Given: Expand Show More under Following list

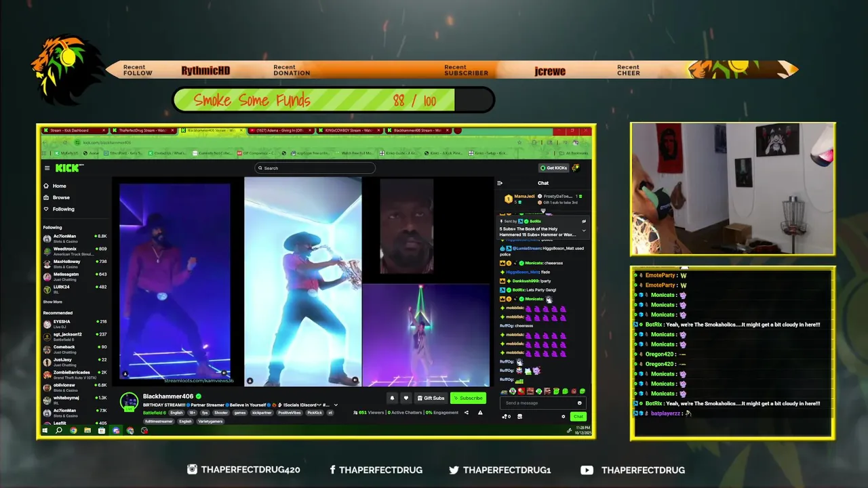Looking at the screenshot, I should point(53,302).
